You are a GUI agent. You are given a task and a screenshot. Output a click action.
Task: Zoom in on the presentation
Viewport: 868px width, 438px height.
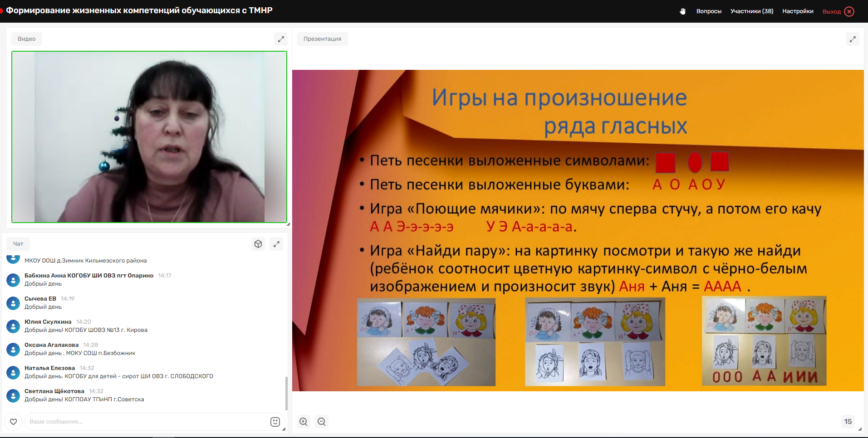[304, 422]
